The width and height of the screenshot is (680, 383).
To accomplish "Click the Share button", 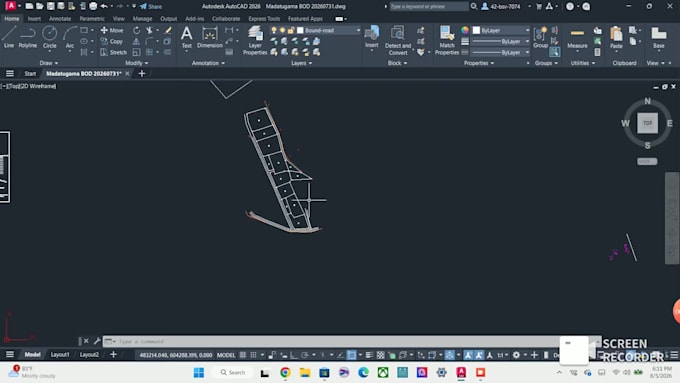I will (x=150, y=7).
